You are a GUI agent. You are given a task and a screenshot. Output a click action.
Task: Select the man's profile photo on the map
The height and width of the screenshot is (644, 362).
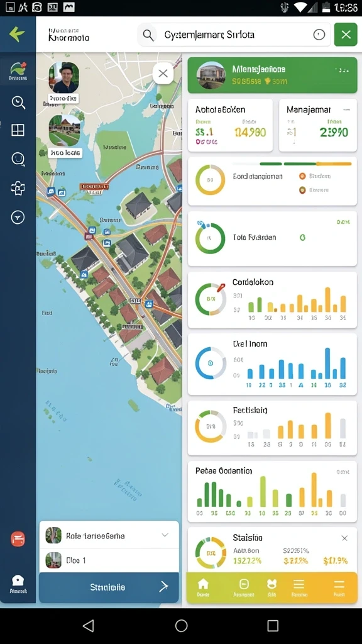63,77
